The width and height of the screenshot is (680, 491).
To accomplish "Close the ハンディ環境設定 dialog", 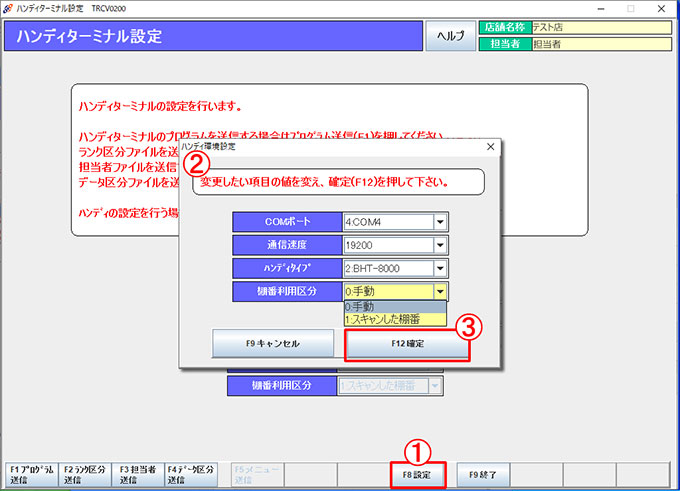I will 490,147.
